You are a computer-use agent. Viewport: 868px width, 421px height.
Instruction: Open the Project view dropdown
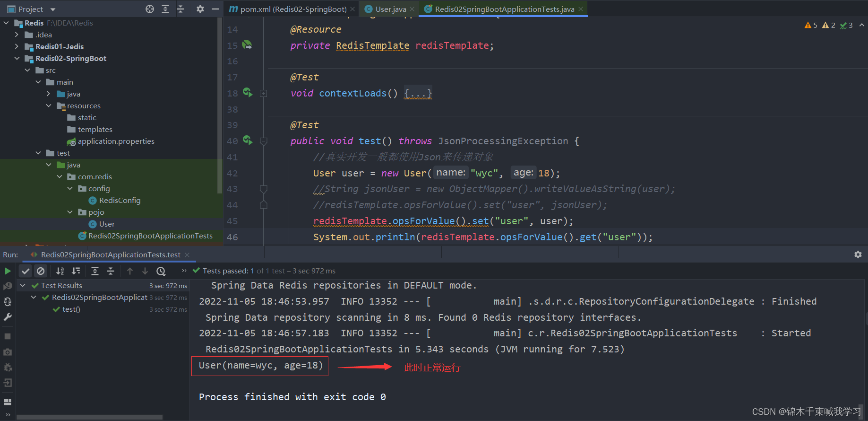click(53, 9)
